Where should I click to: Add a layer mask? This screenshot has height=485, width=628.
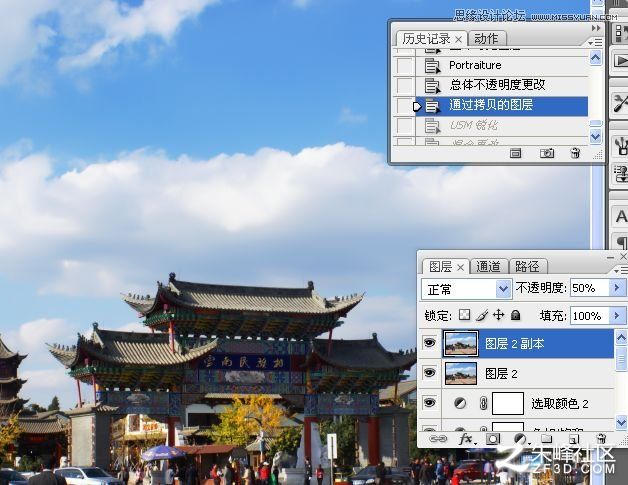coord(493,439)
